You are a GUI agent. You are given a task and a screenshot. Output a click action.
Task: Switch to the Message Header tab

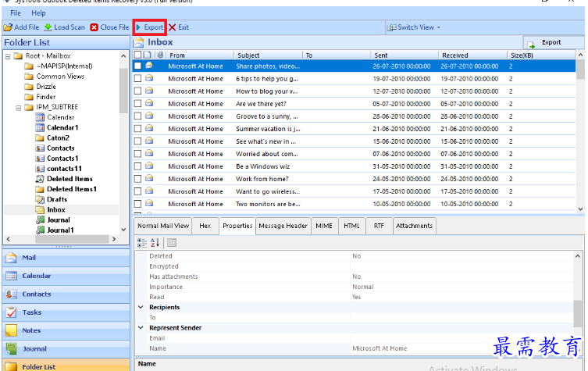point(283,226)
